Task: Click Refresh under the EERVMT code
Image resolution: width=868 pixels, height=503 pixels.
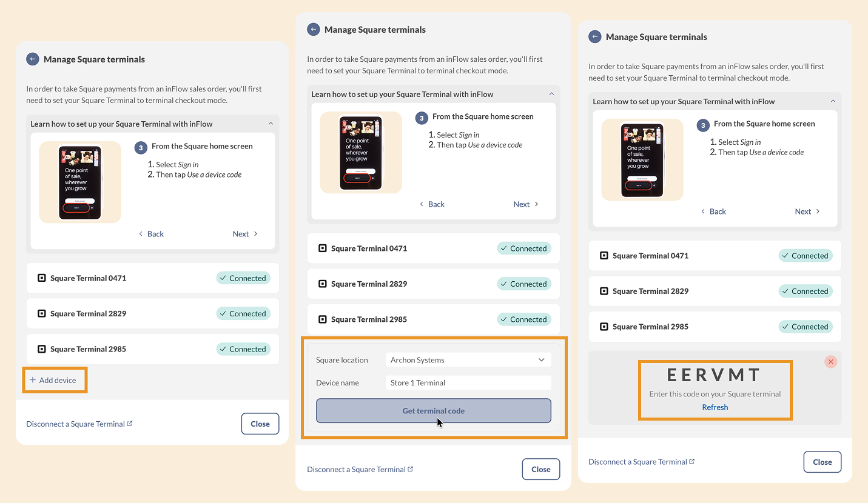Action: click(x=715, y=407)
